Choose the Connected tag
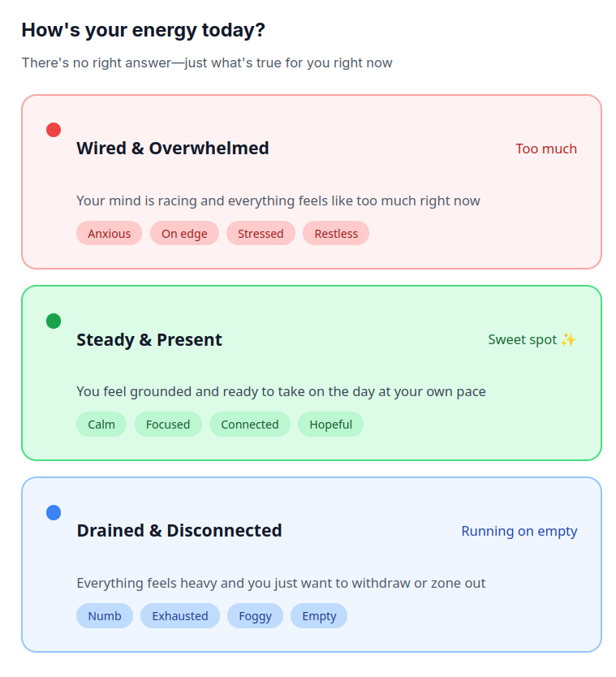 click(250, 425)
